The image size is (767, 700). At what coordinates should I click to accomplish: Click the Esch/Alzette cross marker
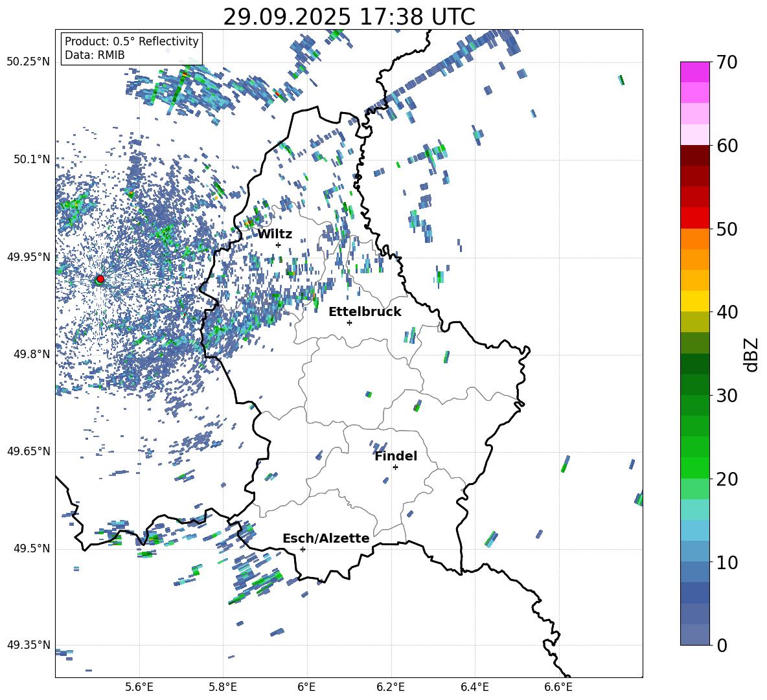tap(303, 549)
